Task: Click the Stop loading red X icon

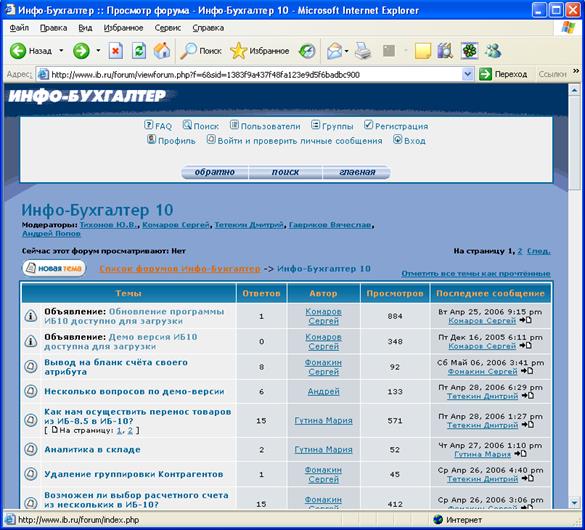Action: point(116,51)
